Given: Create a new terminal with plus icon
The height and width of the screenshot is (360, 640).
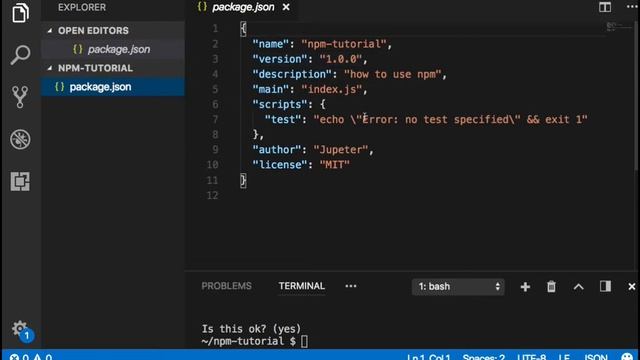Looking at the screenshot, I should (x=525, y=287).
